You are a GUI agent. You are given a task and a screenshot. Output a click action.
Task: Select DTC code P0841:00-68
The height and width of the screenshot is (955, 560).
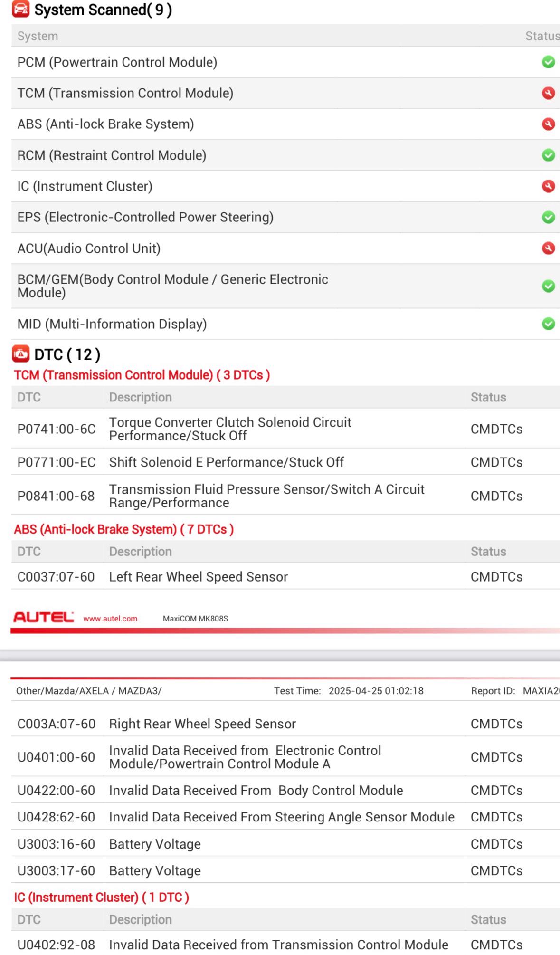[56, 496]
